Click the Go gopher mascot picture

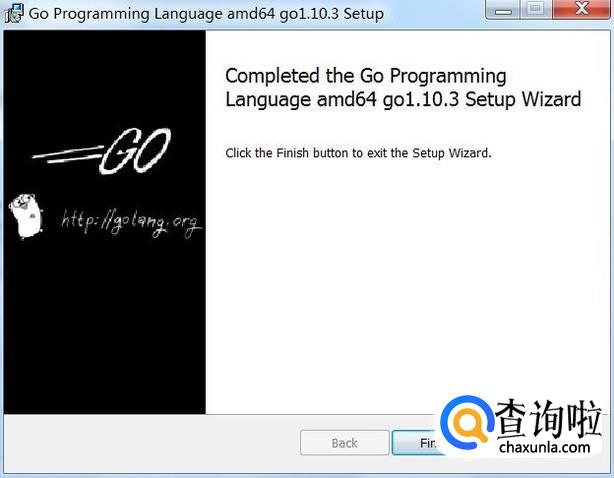pyautogui.click(x=27, y=216)
